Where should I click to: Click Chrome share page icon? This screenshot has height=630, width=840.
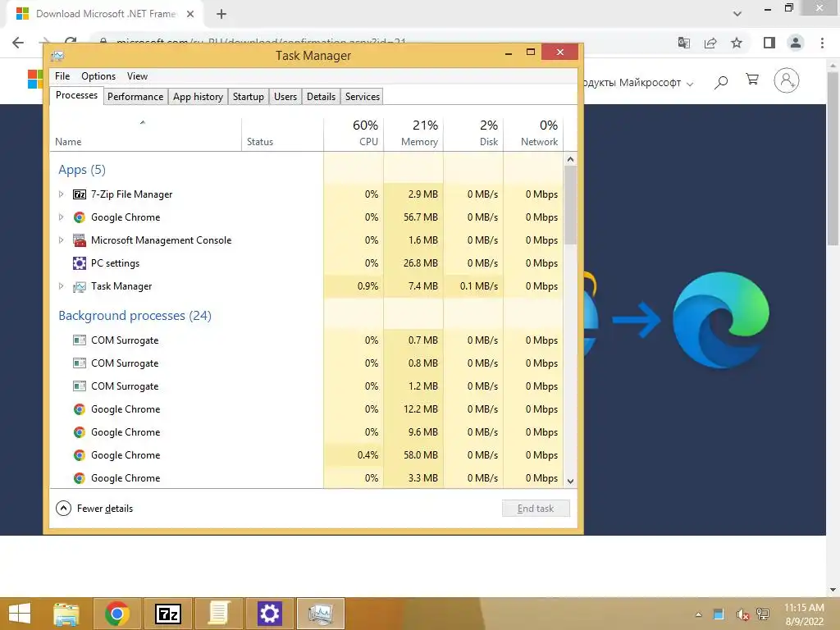tap(710, 43)
